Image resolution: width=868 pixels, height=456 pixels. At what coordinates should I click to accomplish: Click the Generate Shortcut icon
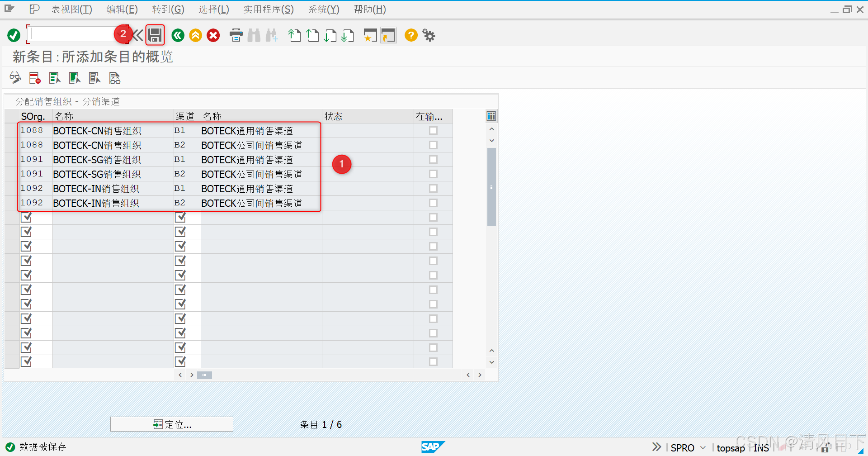point(388,35)
